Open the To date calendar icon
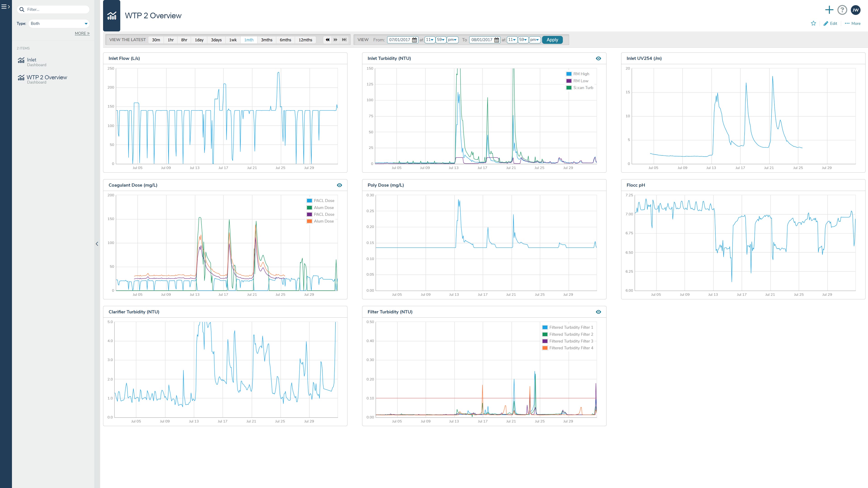 pos(497,40)
